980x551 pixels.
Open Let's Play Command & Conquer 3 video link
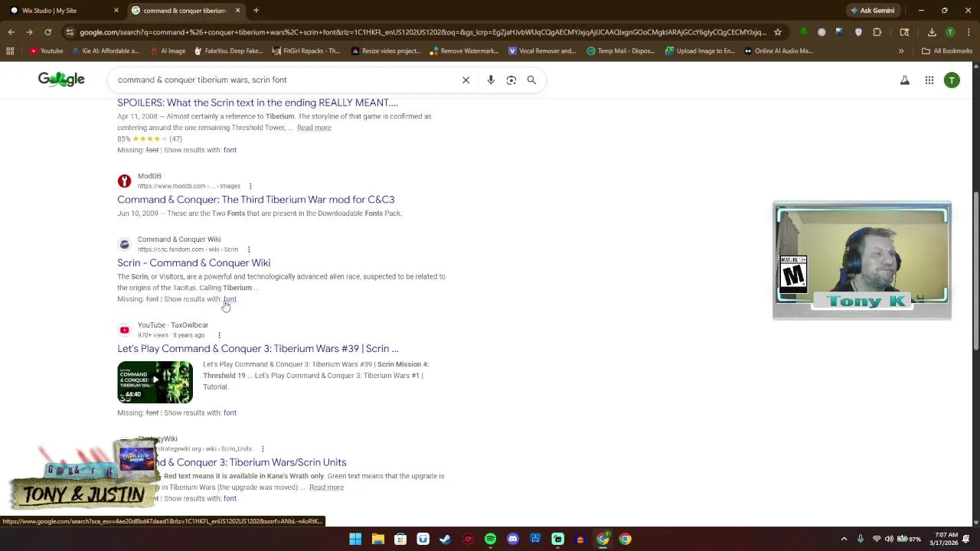(x=258, y=349)
